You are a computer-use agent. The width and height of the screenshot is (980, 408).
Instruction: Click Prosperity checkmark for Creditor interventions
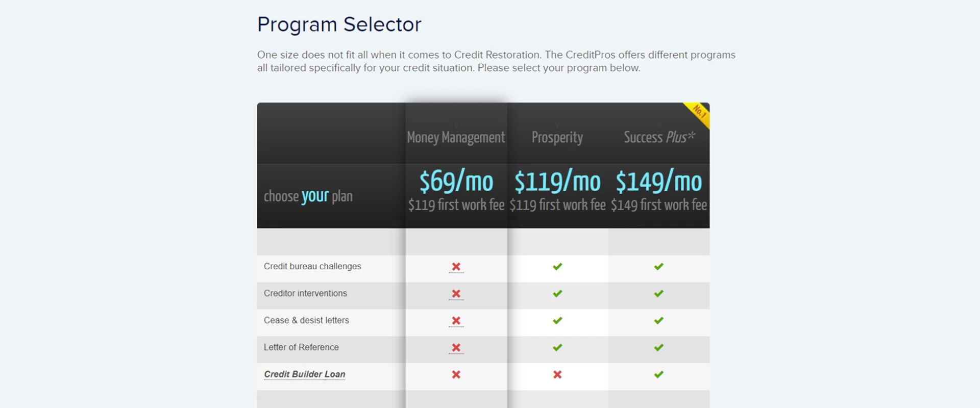click(557, 294)
